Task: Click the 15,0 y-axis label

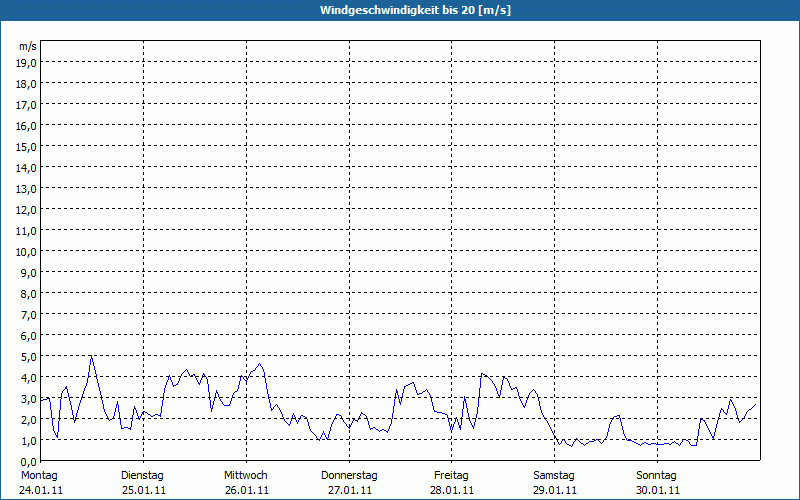Action: pos(26,147)
